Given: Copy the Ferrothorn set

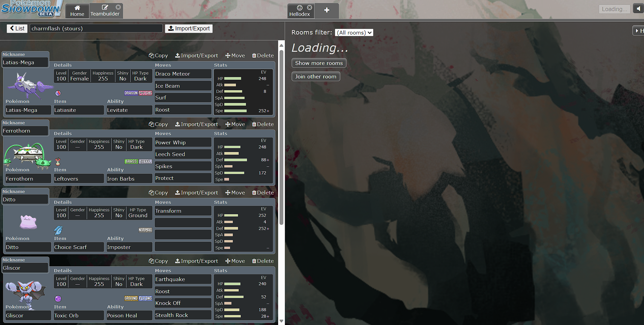Looking at the screenshot, I should [x=158, y=124].
